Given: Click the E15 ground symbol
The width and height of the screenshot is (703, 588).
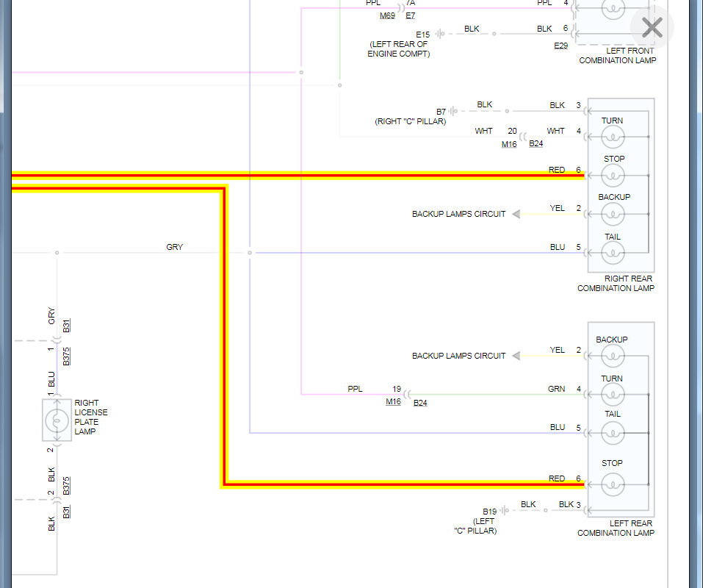Looking at the screenshot, I should tap(440, 34).
